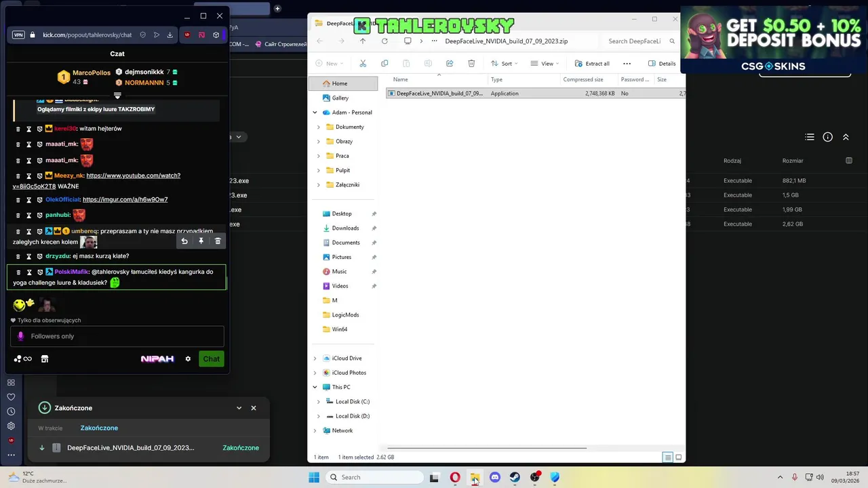Image resolution: width=868 pixels, height=488 pixels.
Task: Switch to large icons view in Explorer status bar
Action: click(x=678, y=457)
